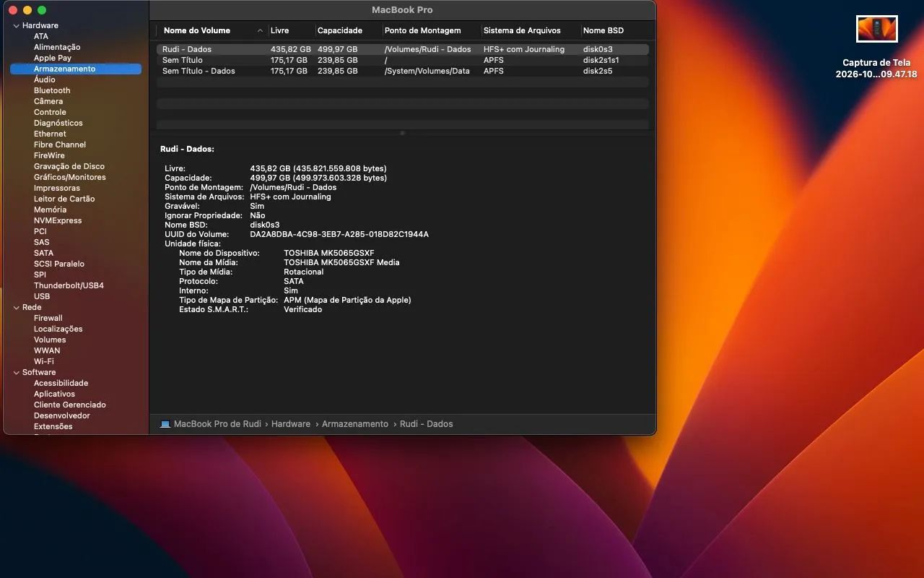Select Leitor de Cartão in the sidebar

64,199
